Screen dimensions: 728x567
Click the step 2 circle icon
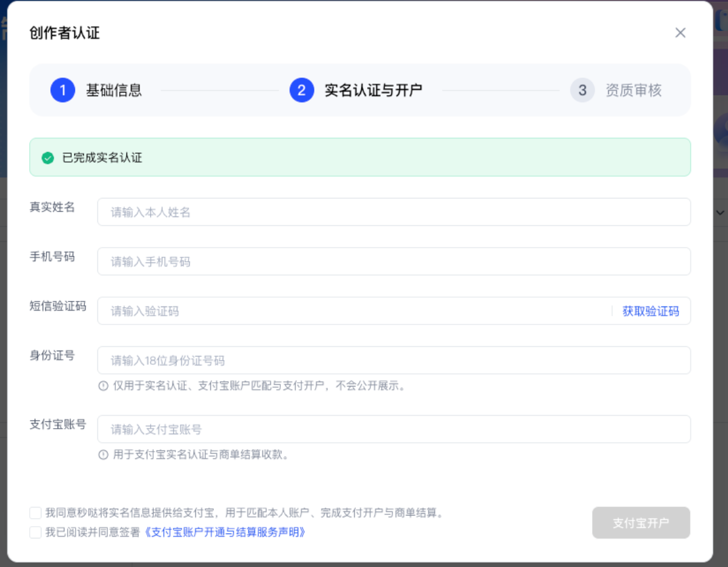coord(301,90)
